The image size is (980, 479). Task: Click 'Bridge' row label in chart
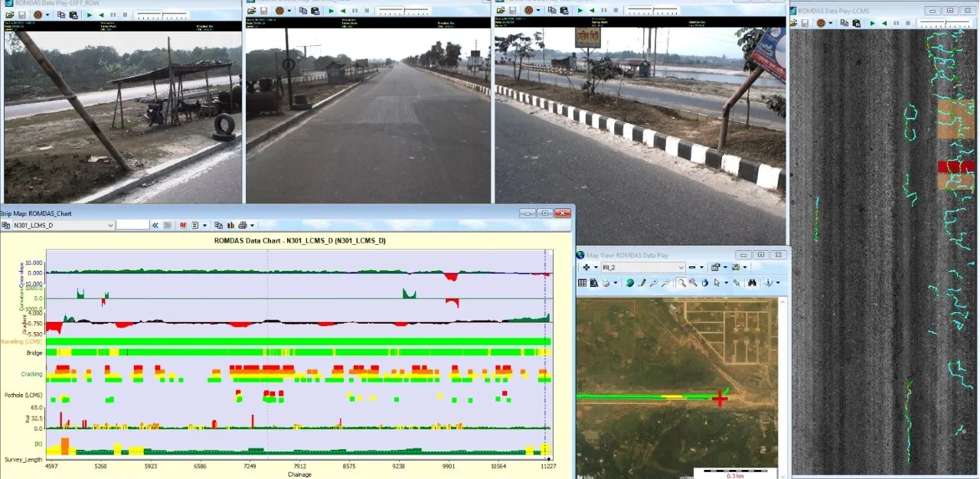click(34, 353)
